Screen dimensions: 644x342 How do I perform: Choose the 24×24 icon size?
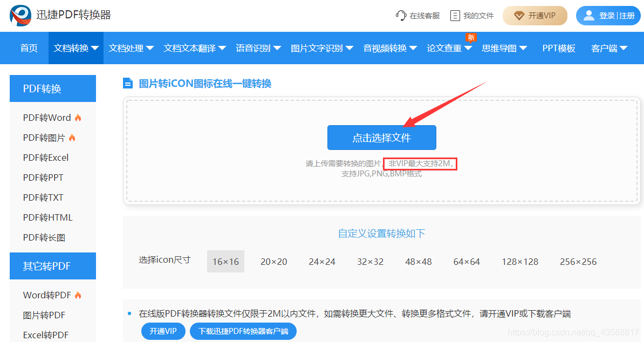point(322,262)
